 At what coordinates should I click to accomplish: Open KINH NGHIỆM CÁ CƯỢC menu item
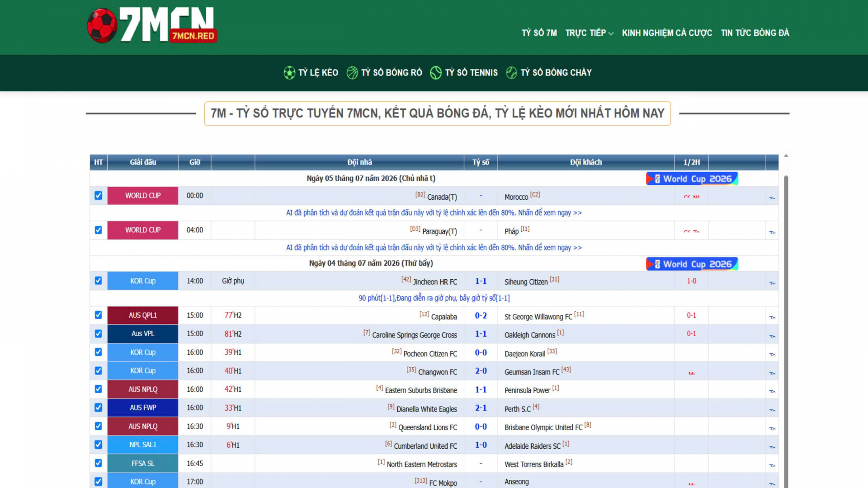[667, 33]
